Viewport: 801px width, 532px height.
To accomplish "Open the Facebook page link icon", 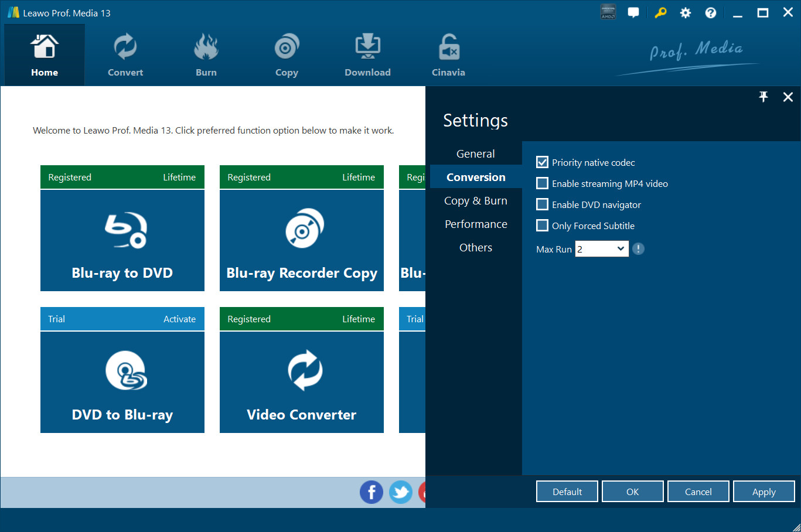I will [x=371, y=492].
